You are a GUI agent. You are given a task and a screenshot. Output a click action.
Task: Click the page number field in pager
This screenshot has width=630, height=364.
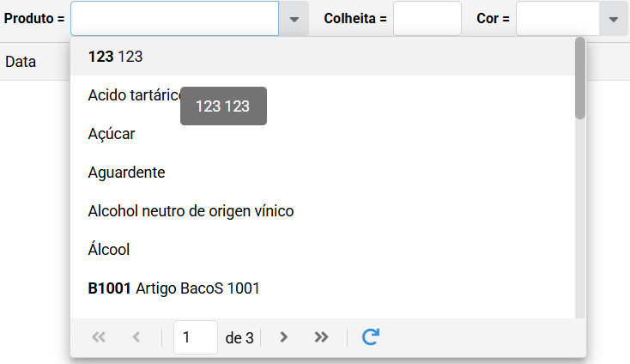pyautogui.click(x=196, y=337)
